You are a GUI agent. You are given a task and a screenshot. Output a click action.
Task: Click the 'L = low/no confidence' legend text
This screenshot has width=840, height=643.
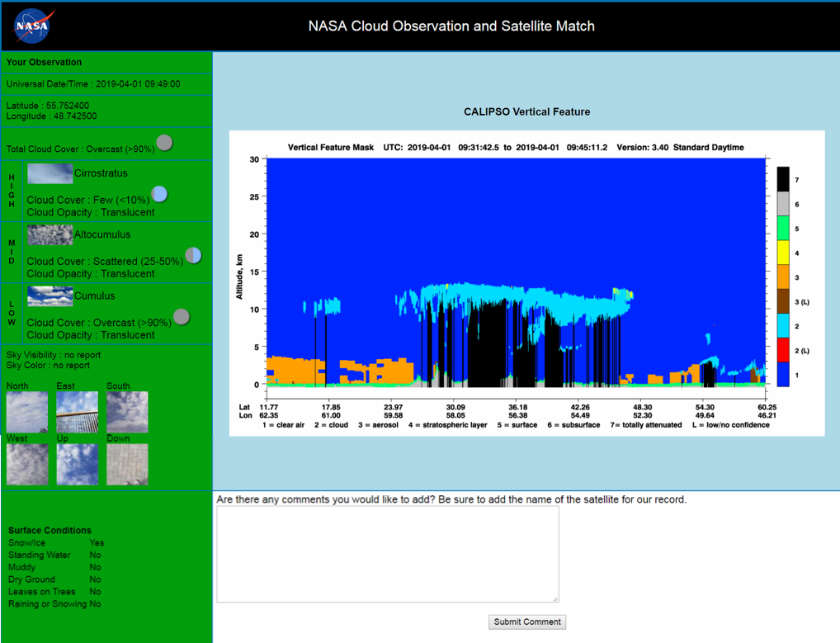click(x=731, y=425)
